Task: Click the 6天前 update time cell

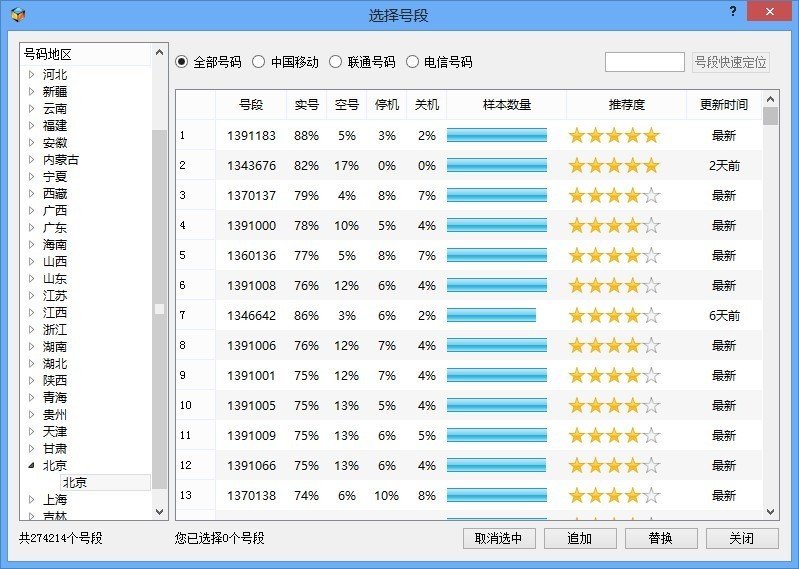Action: click(x=724, y=315)
